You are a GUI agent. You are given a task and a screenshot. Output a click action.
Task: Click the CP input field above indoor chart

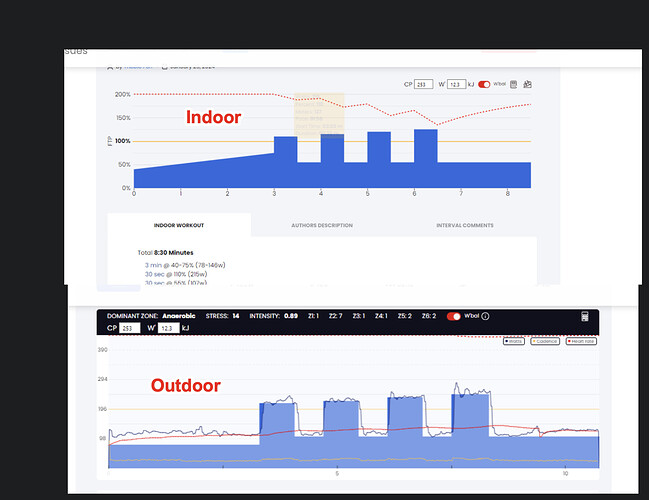pos(423,84)
